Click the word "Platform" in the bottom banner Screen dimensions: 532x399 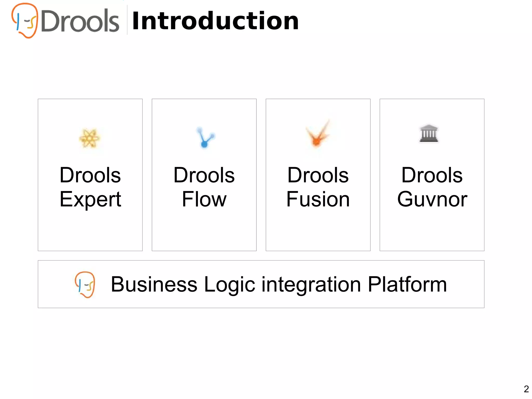[x=407, y=284]
